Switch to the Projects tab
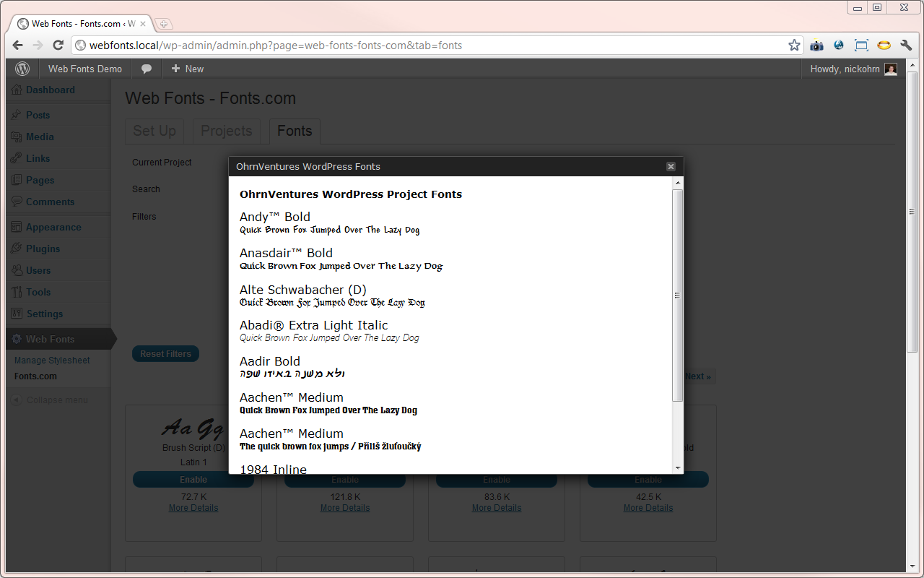Image resolution: width=924 pixels, height=578 pixels. coord(227,131)
